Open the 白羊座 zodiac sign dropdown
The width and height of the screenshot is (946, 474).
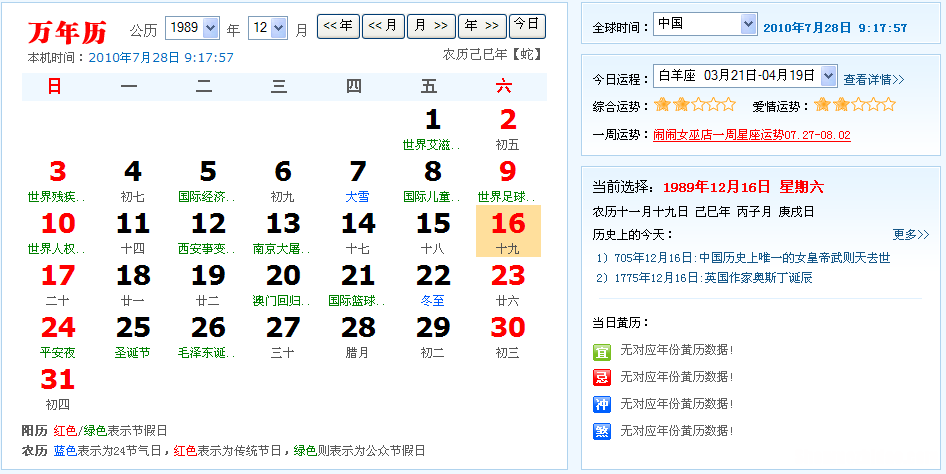[745, 75]
